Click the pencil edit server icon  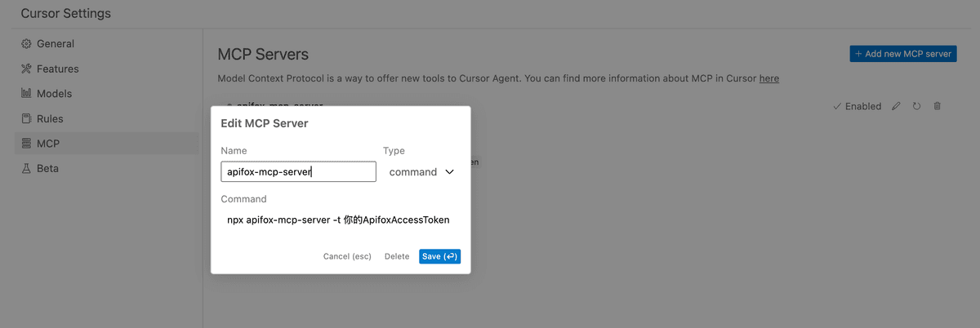click(x=896, y=106)
